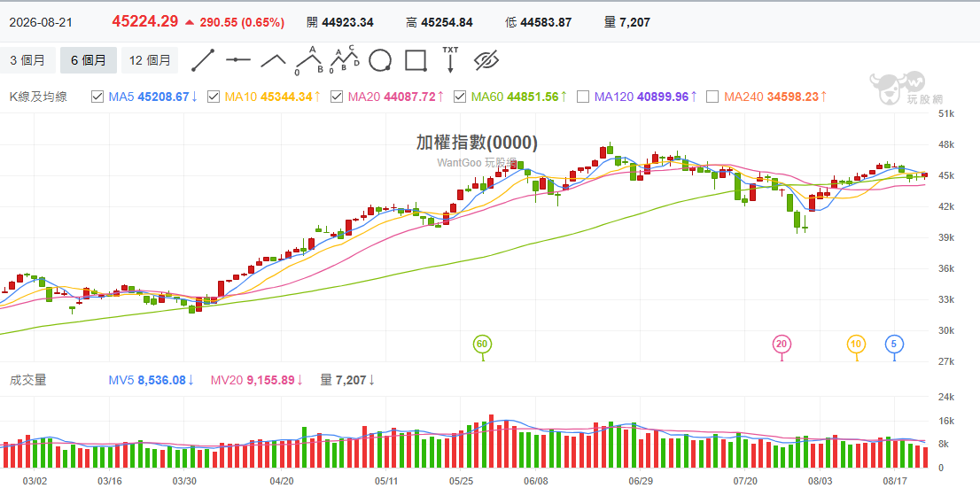Viewport: 980px width, 488px height.
Task: Enable the MA120 moving average checkbox
Action: click(x=582, y=97)
